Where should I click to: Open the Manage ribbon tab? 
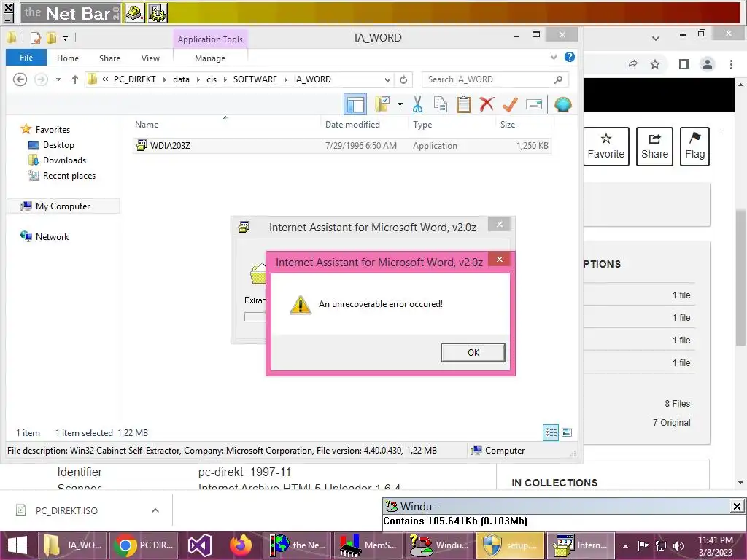pos(210,58)
